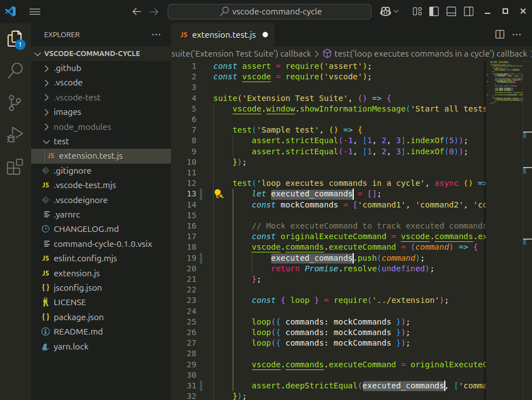Collapse the VSCODE-COMMAND-CYCLE root folder
Viewport: 532px width, 400px height.
[x=101, y=54]
